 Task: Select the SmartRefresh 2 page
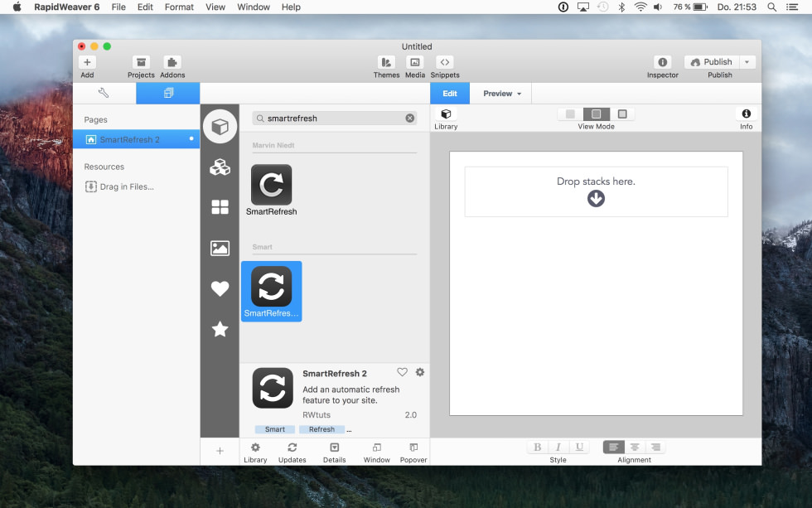click(x=136, y=139)
